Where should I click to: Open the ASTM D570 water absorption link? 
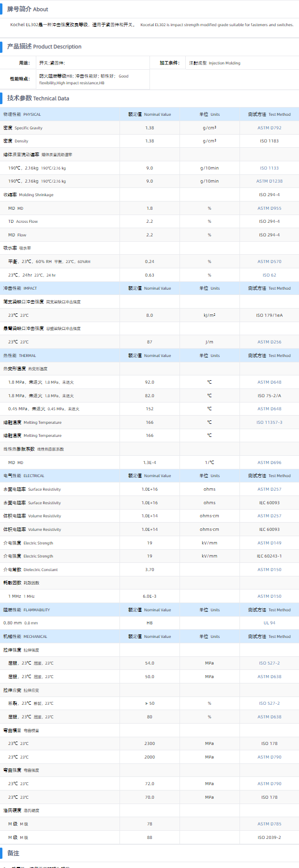pos(269,262)
